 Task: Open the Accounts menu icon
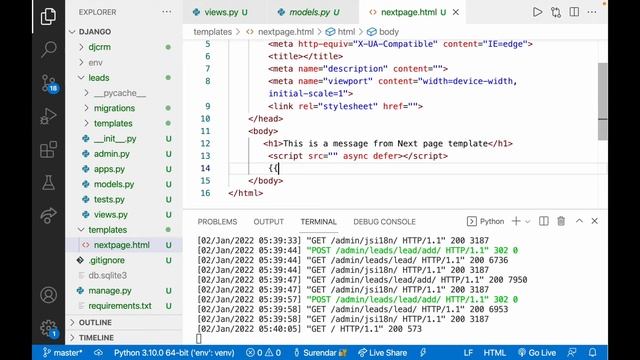(x=48, y=295)
